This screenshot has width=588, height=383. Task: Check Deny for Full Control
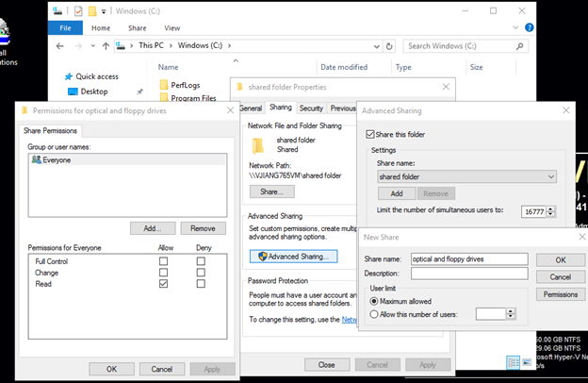pyautogui.click(x=201, y=261)
